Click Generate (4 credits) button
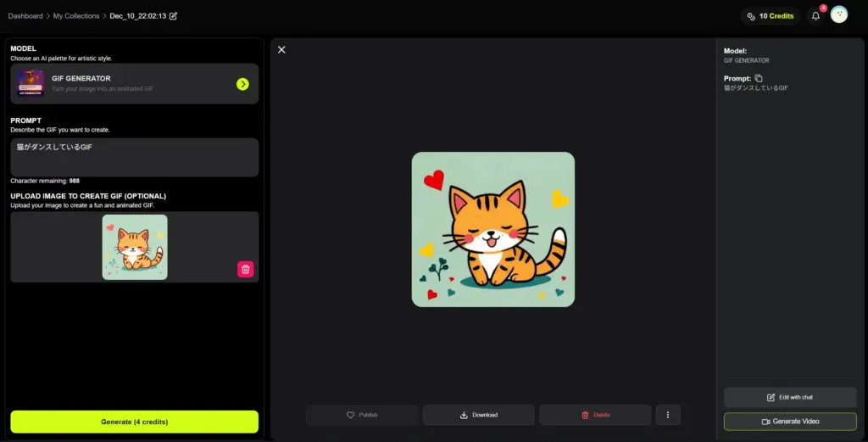Screen dimensions: 868x442 point(135,422)
